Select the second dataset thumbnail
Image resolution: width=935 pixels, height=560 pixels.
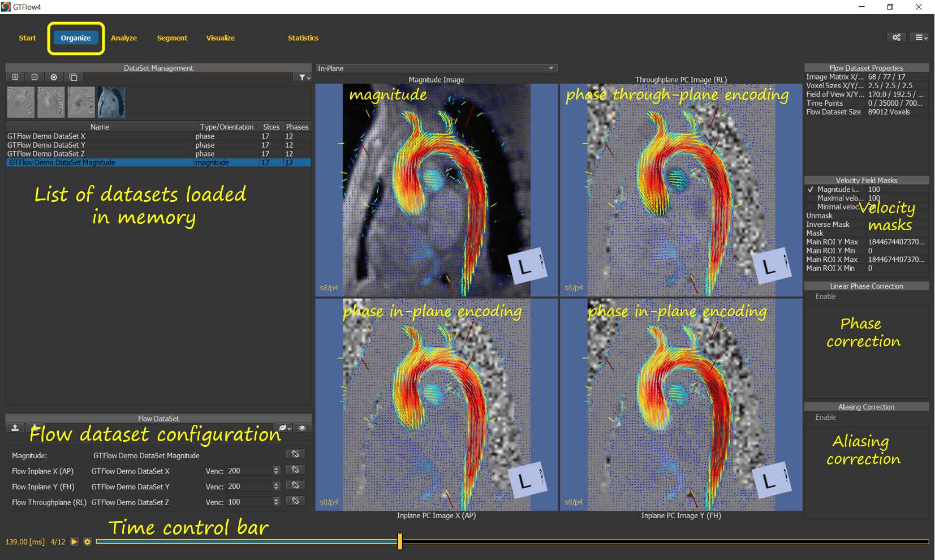point(51,102)
